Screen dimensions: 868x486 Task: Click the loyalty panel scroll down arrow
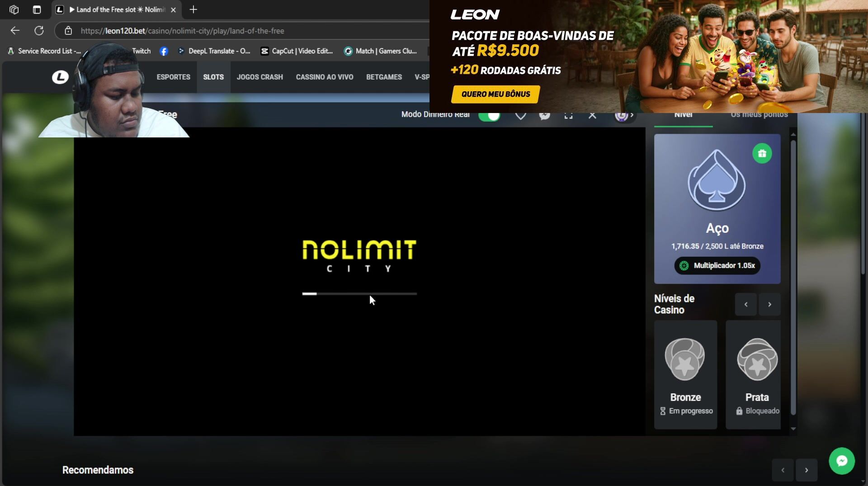[793, 429]
